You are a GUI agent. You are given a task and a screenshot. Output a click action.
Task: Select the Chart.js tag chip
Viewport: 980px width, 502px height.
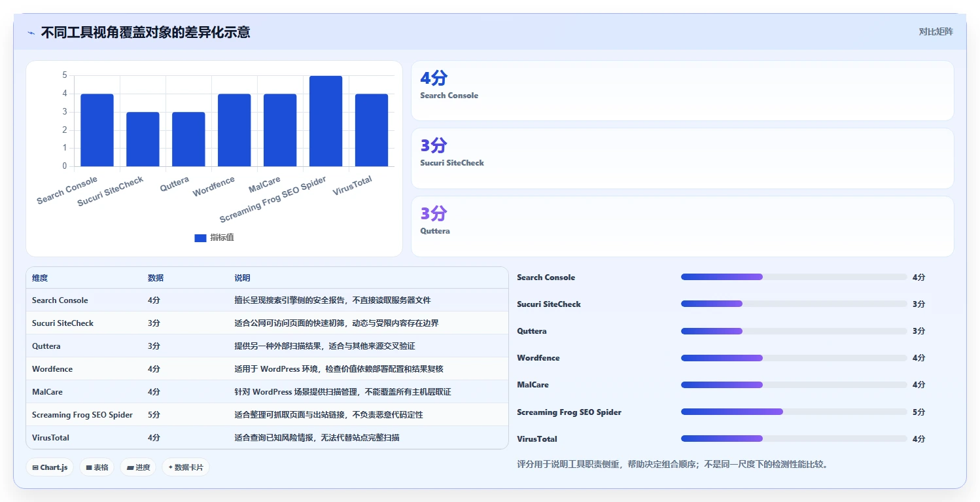pyautogui.click(x=50, y=467)
